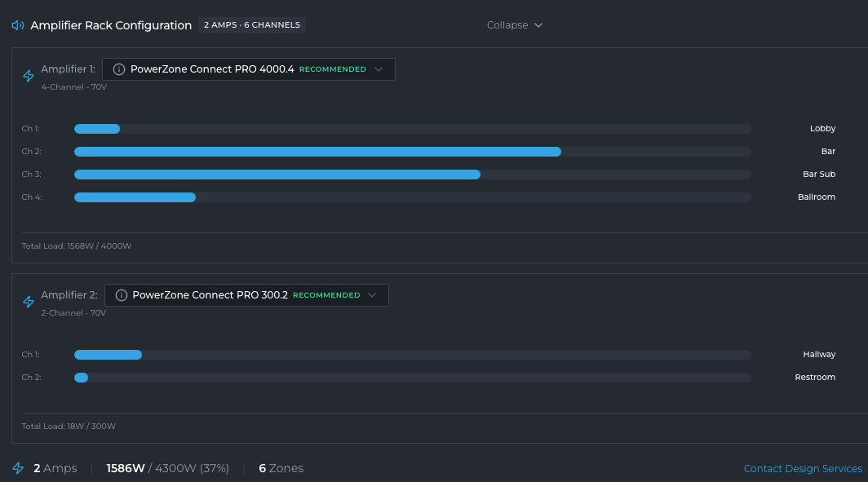Viewport: 868px width, 482px height.
Task: Click the lightning bolt icon for Amplifier 2
Action: [29, 302]
